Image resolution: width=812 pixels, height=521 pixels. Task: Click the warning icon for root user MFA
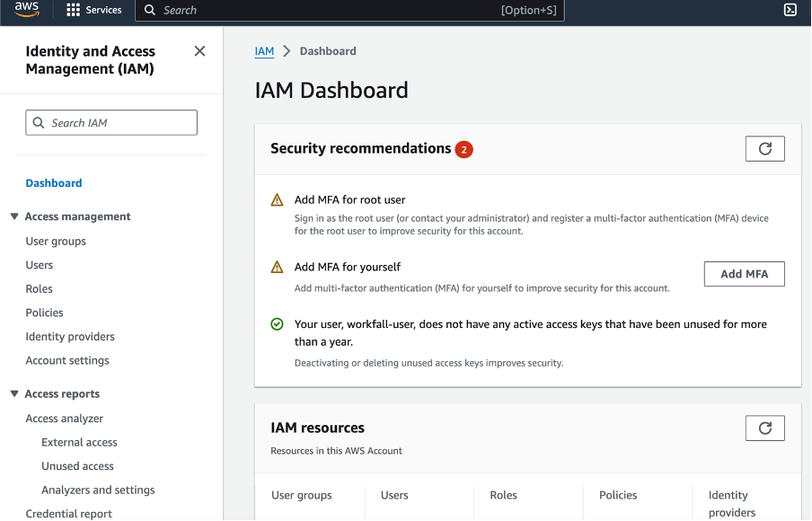(277, 200)
